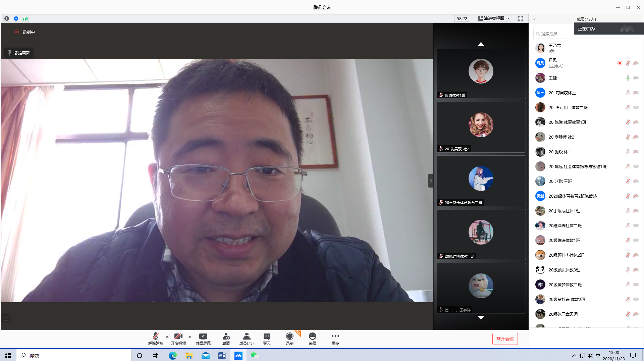Unmute with the 解除静音 microphone button
644x361 pixels.
click(x=156, y=339)
